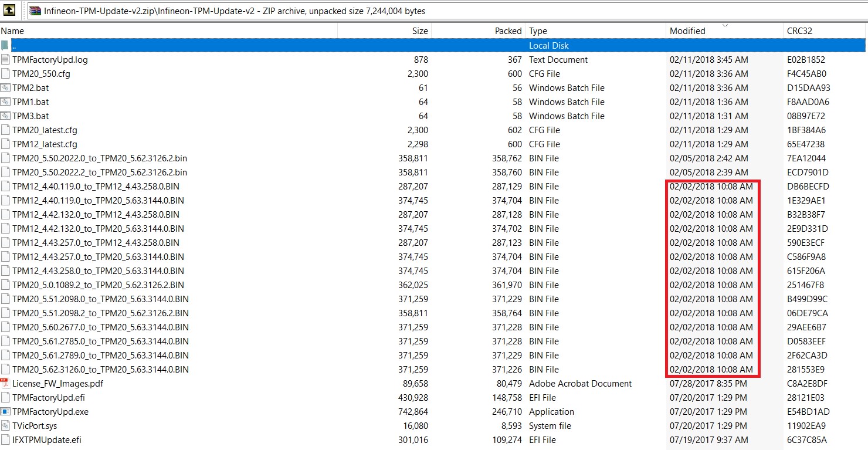Viewport: 868px width, 450px height.
Task: Click icon of TPM12_4.43.257.0_to_TPM12_4.43.258.0.BIN
Action: (5, 243)
